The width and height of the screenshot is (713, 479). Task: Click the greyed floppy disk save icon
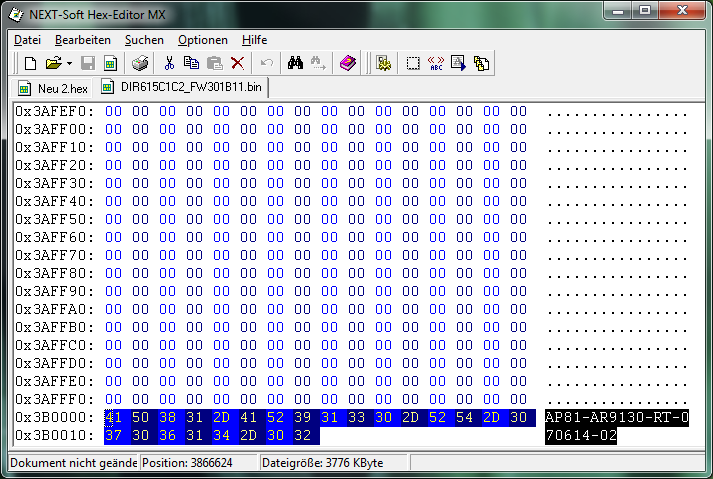coord(88,63)
